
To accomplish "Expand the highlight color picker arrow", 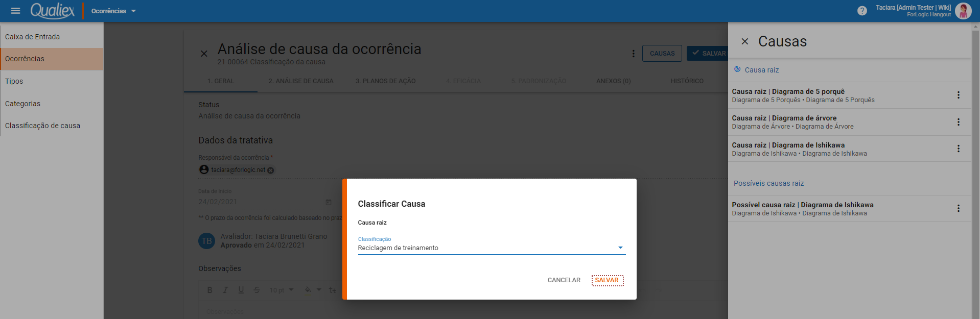I will tap(319, 290).
